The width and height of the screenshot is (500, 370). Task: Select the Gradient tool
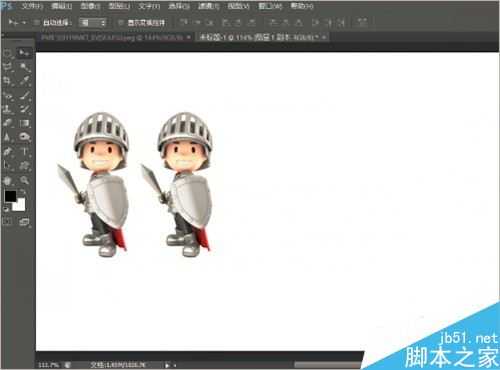[x=24, y=123]
